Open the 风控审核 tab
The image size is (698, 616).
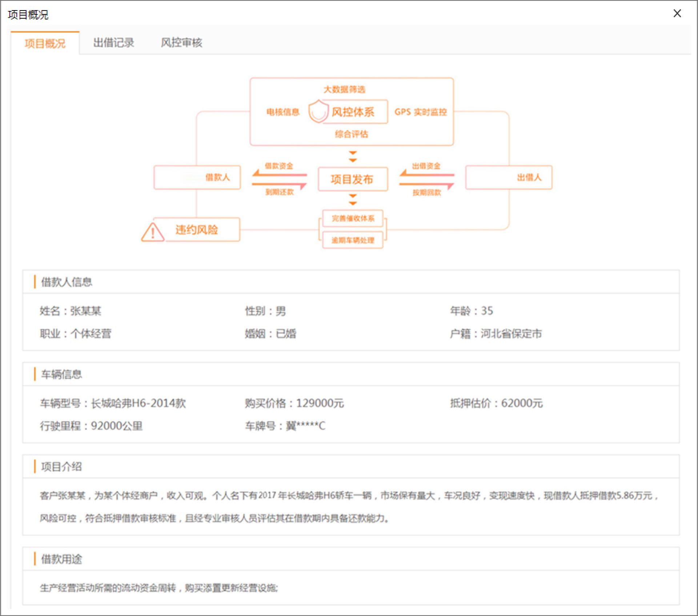181,43
